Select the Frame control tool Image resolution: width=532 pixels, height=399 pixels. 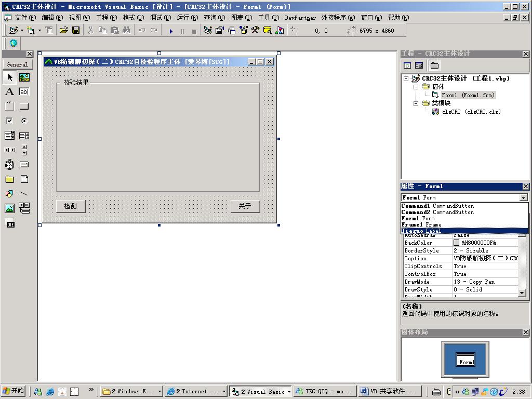click(x=10, y=106)
